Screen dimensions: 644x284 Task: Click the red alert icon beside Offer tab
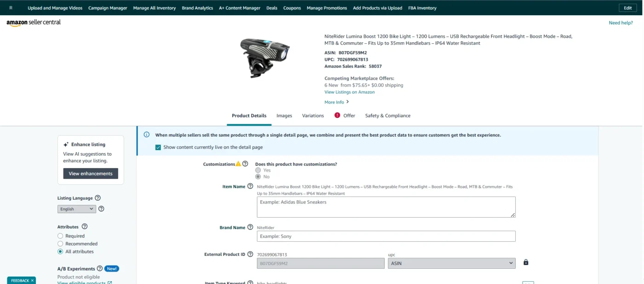pos(337,116)
